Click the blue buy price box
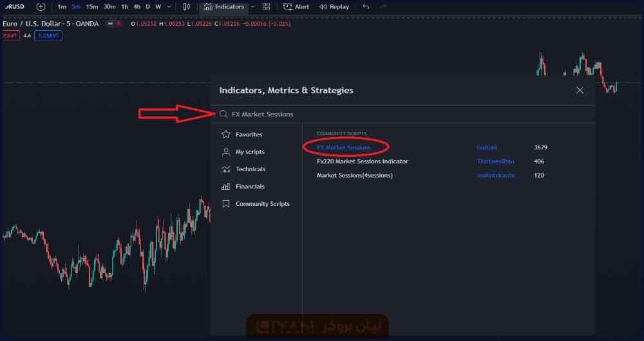The height and width of the screenshot is (341, 644). point(48,35)
